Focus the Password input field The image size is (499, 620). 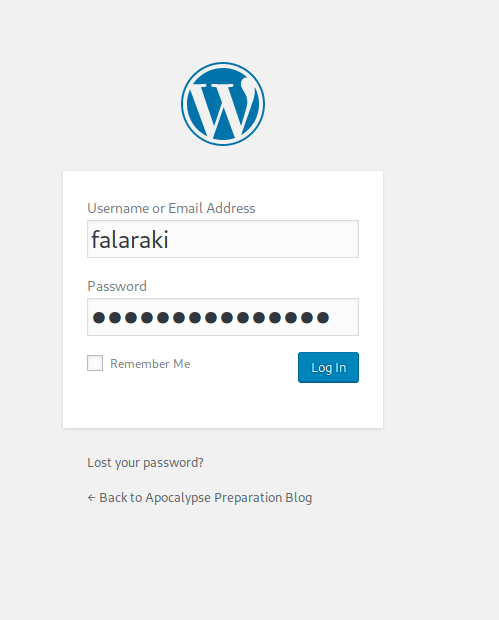223,317
